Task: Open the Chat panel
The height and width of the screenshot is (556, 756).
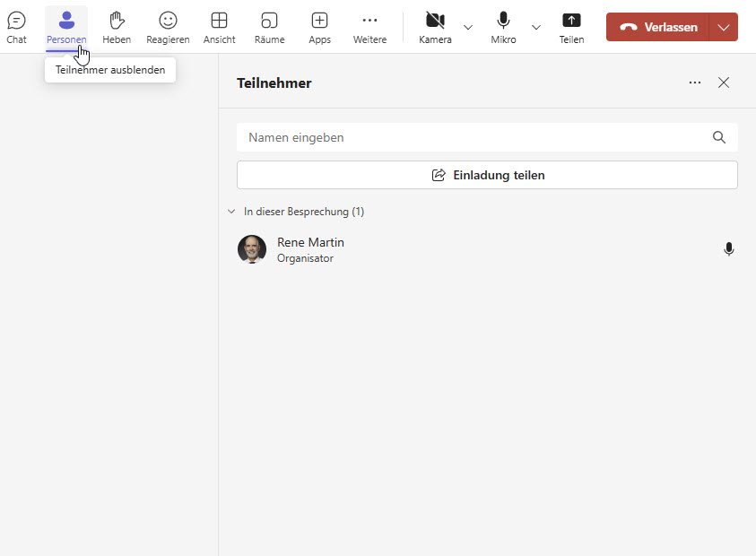Action: (x=16, y=28)
